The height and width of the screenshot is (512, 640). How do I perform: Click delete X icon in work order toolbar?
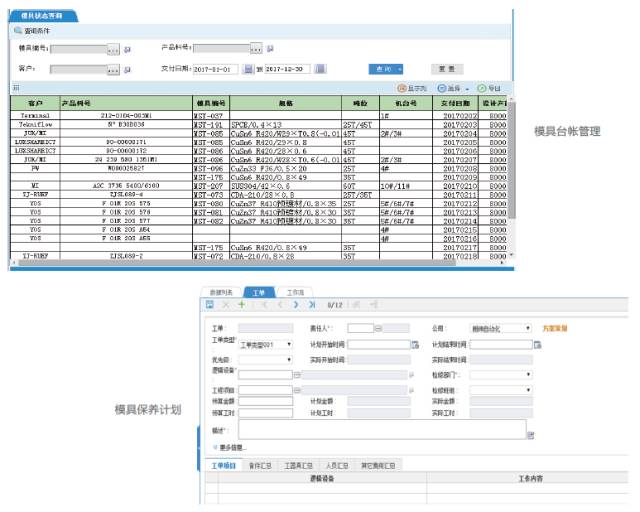226,305
